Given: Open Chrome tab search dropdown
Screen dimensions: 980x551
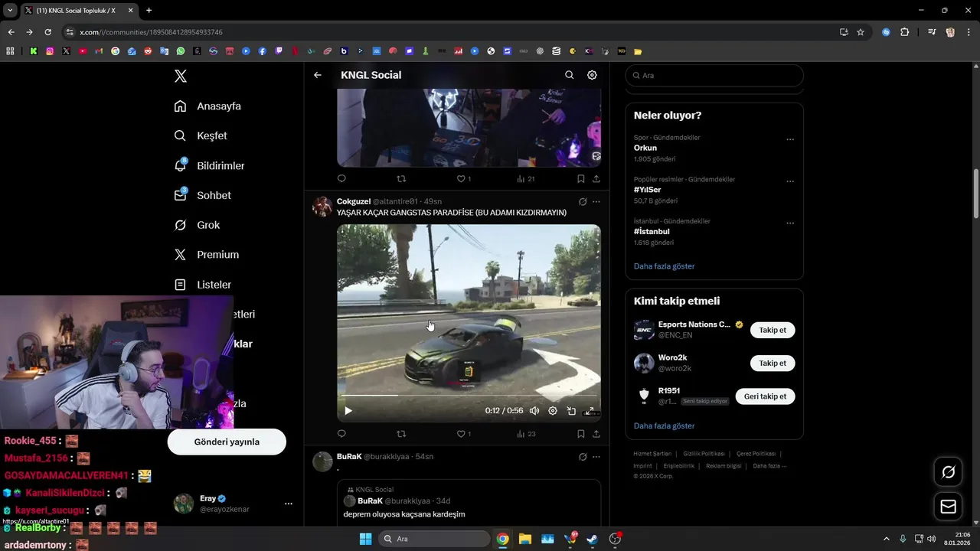Looking at the screenshot, I should coord(10,11).
